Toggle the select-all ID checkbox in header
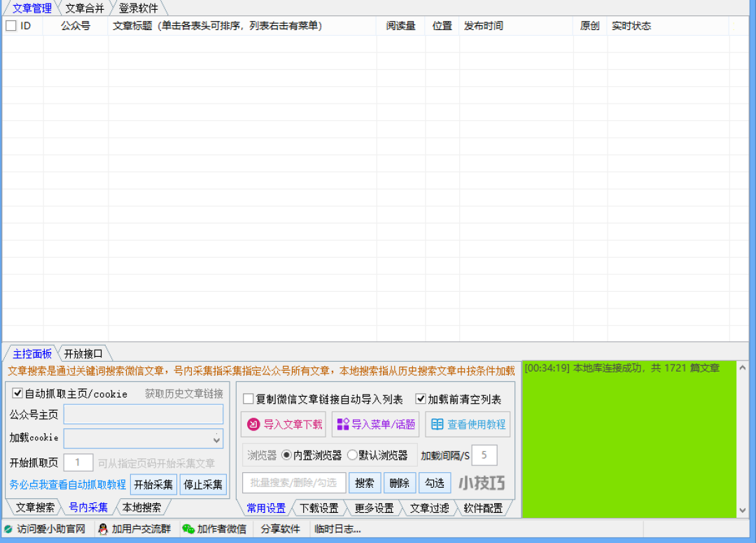 pyautogui.click(x=11, y=26)
